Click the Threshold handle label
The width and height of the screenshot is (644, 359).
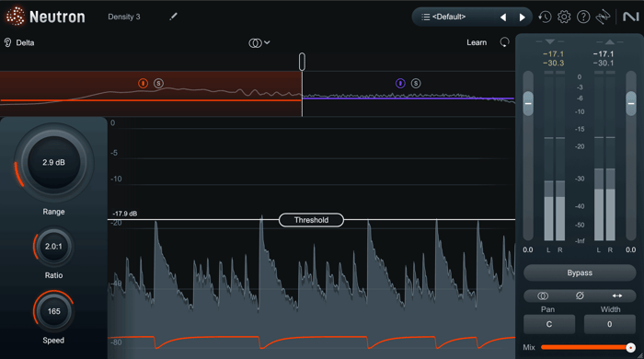[x=311, y=220]
